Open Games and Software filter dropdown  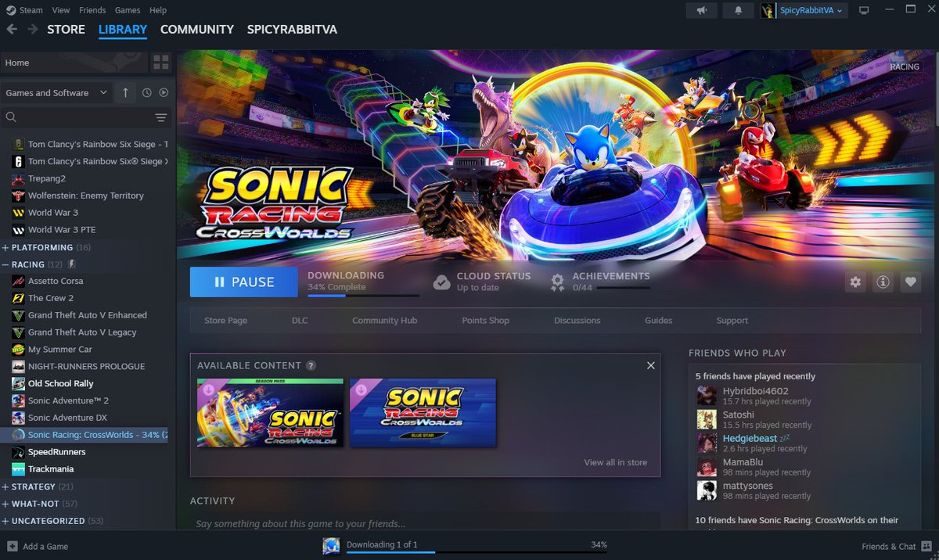[x=56, y=92]
